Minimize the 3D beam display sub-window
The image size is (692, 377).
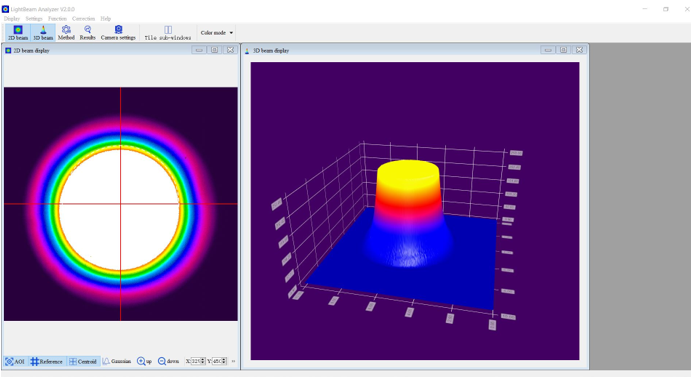pos(548,50)
